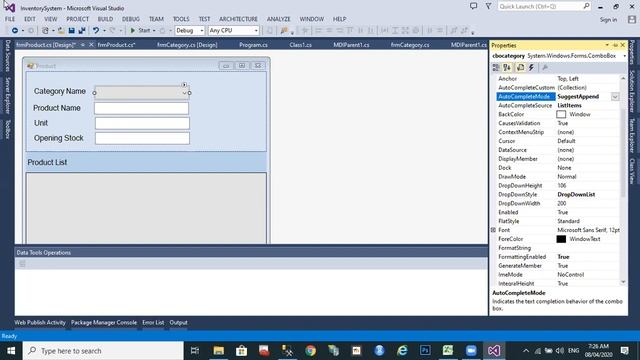Select the DropDownStyle property row
Viewport: 640px width, 360px height.
[558, 195]
